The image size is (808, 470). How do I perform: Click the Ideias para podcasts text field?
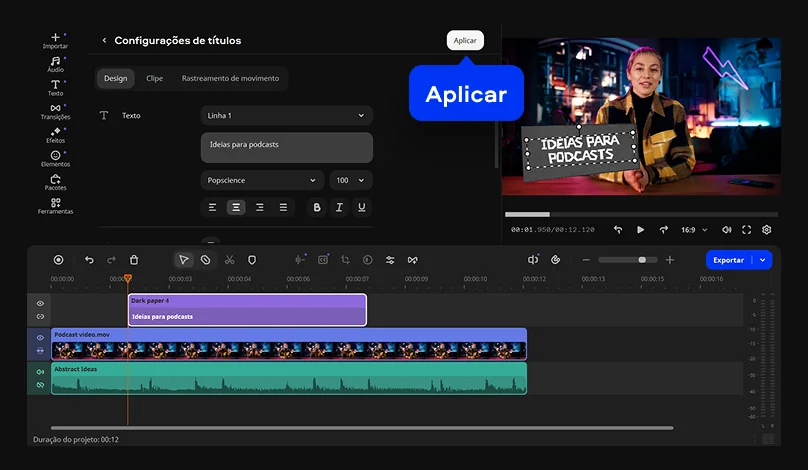pos(286,147)
